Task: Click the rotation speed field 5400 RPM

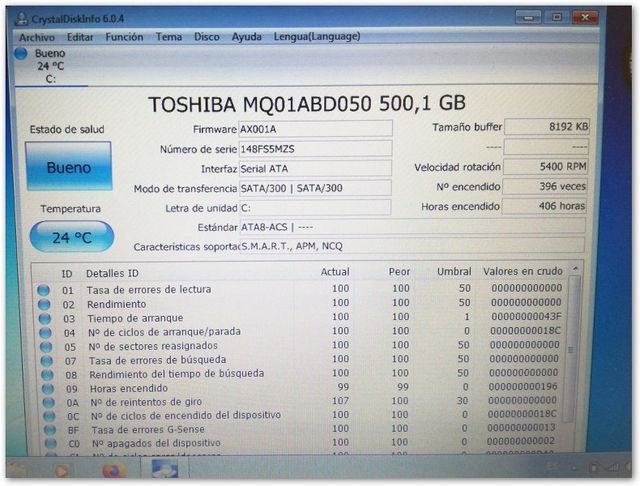Action: pos(545,166)
